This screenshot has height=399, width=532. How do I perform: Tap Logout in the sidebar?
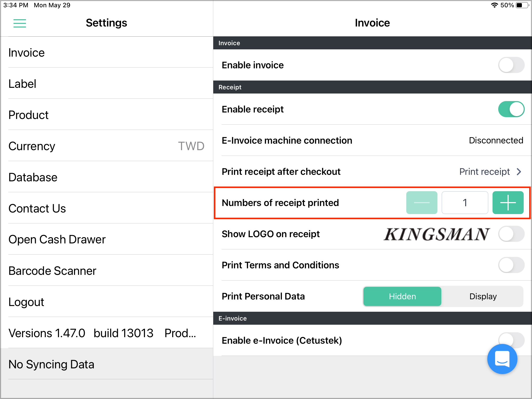click(x=26, y=302)
